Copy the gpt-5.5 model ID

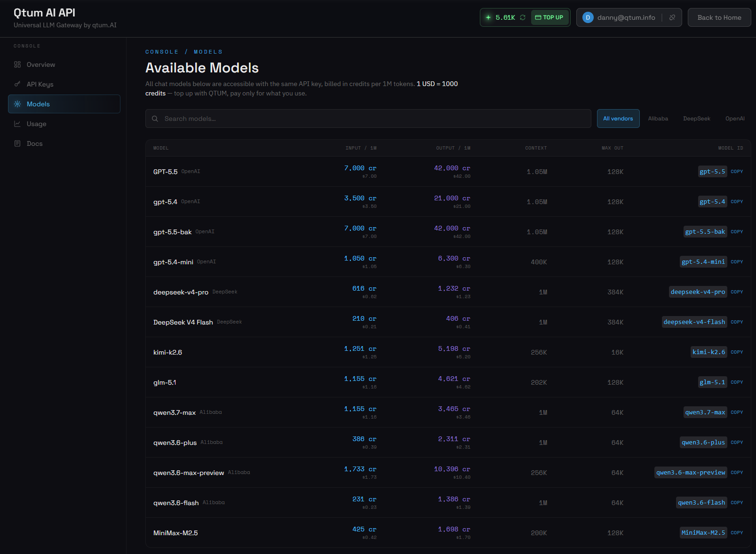(737, 172)
